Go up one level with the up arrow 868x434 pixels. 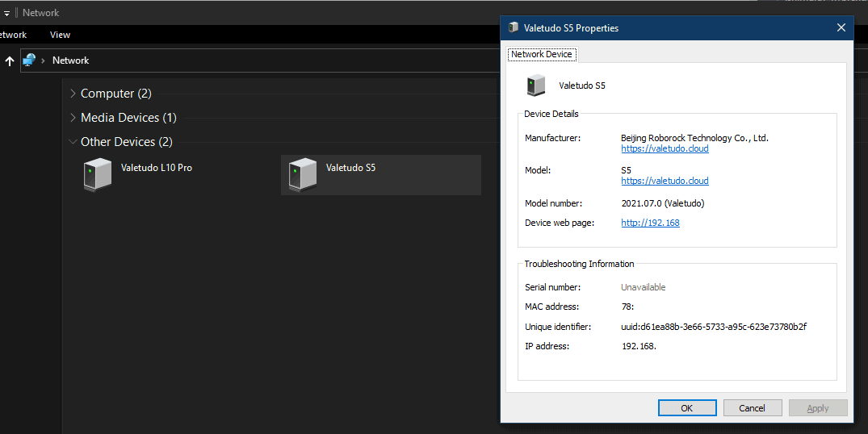(10, 61)
